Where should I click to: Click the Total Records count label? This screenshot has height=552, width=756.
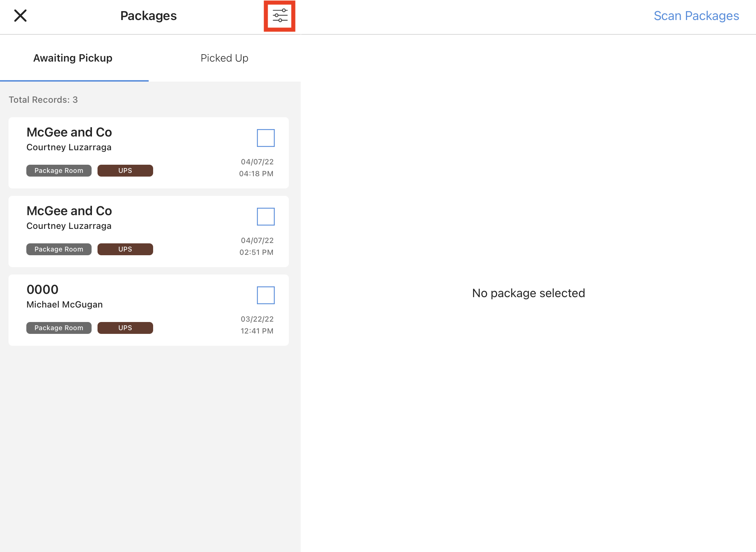coord(43,100)
